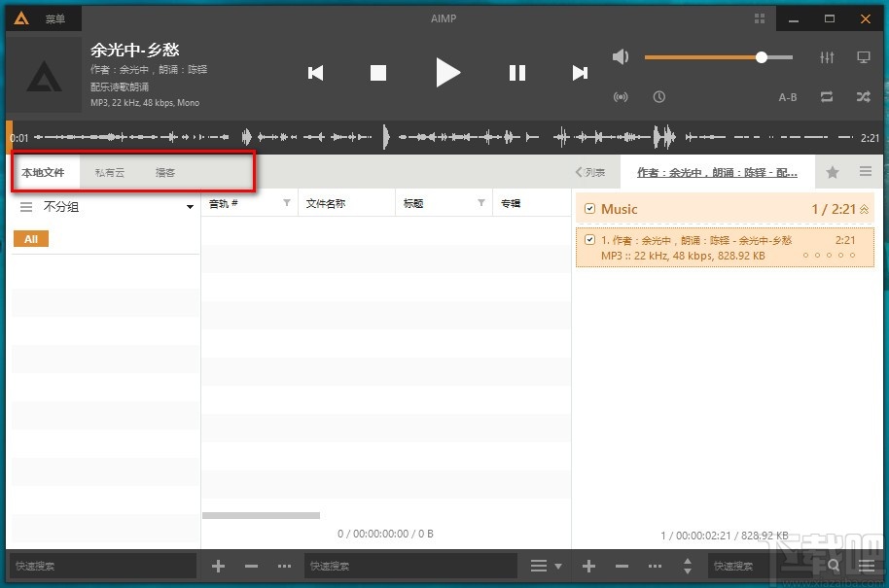Switch to the 播客 tab
Viewport: 889px width, 588px height.
[x=164, y=171]
